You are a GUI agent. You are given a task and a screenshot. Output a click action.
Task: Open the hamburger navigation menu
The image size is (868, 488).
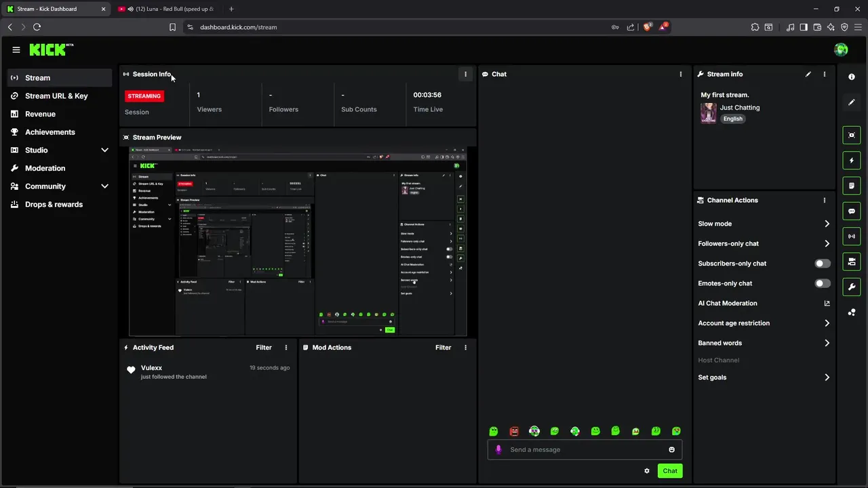pyautogui.click(x=16, y=49)
